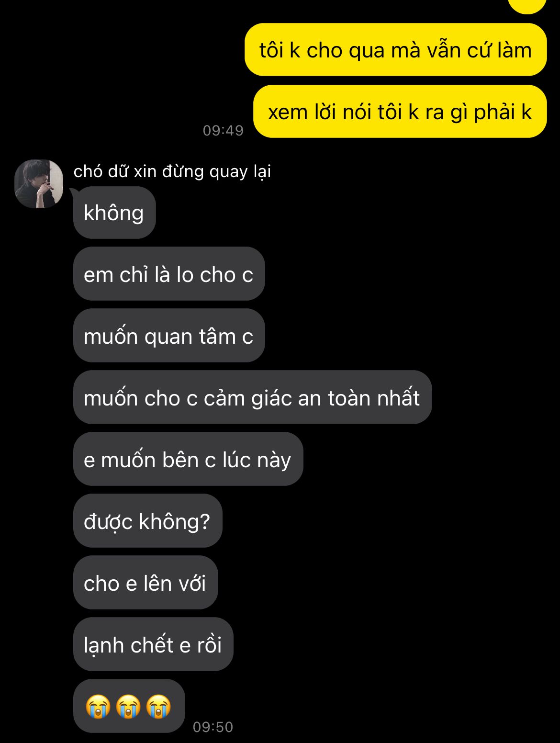Select the message "xem lời nói tôi k ra gì phải k"
The width and height of the screenshot is (560, 743).
click(400, 112)
